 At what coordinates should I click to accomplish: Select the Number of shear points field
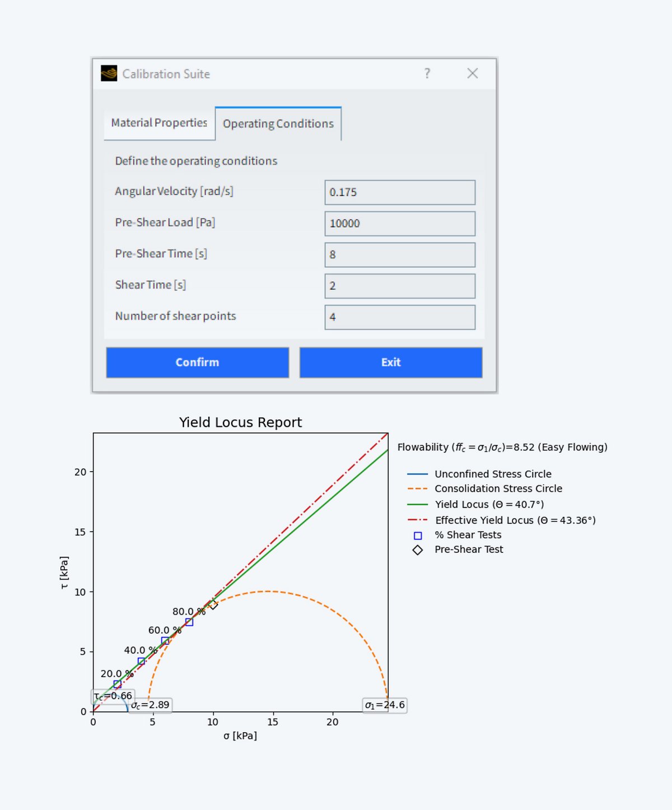(x=399, y=318)
